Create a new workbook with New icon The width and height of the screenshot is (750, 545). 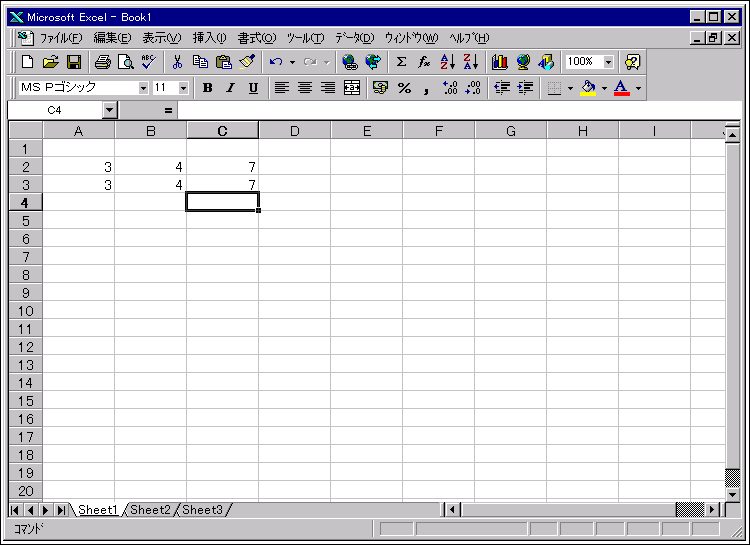(x=27, y=62)
